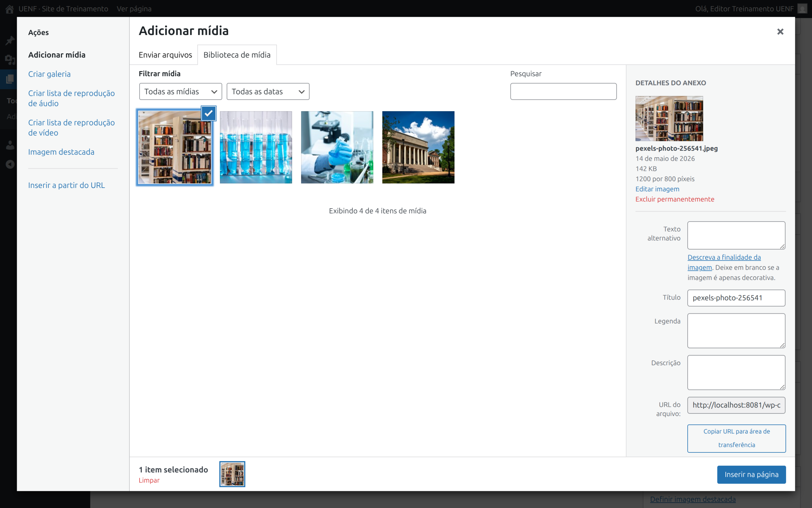Open the Descreva a finalidade da imagem link
Screen dimensions: 812x508
pyautogui.click(x=724, y=262)
